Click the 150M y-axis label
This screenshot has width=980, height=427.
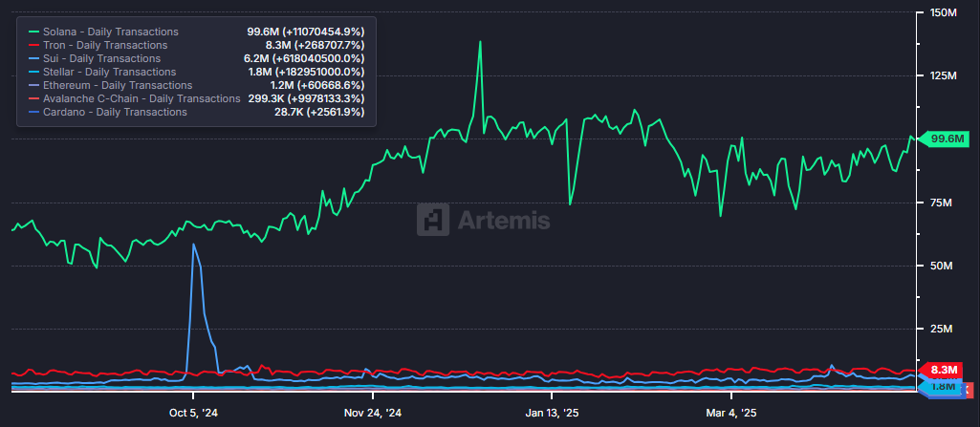(943, 12)
